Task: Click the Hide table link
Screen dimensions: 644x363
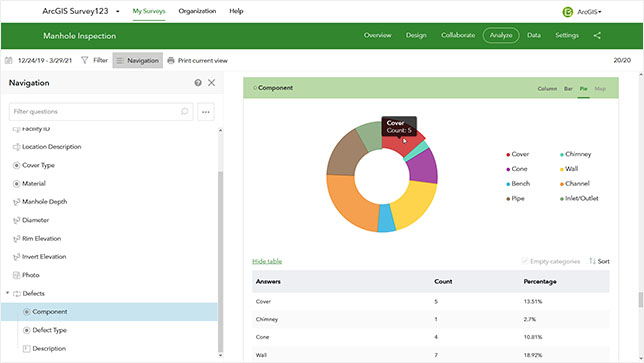Action: click(x=267, y=261)
